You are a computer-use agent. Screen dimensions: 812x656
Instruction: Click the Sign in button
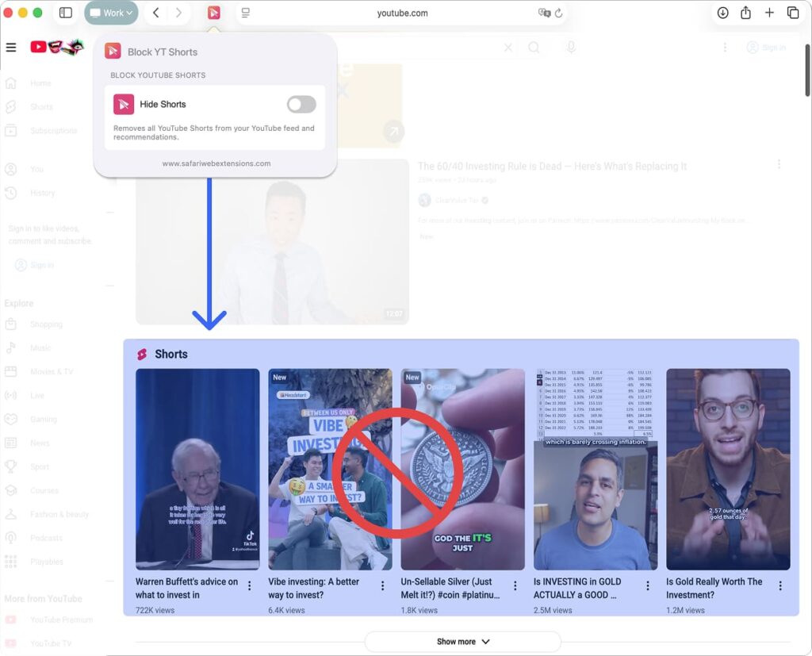tap(764, 48)
